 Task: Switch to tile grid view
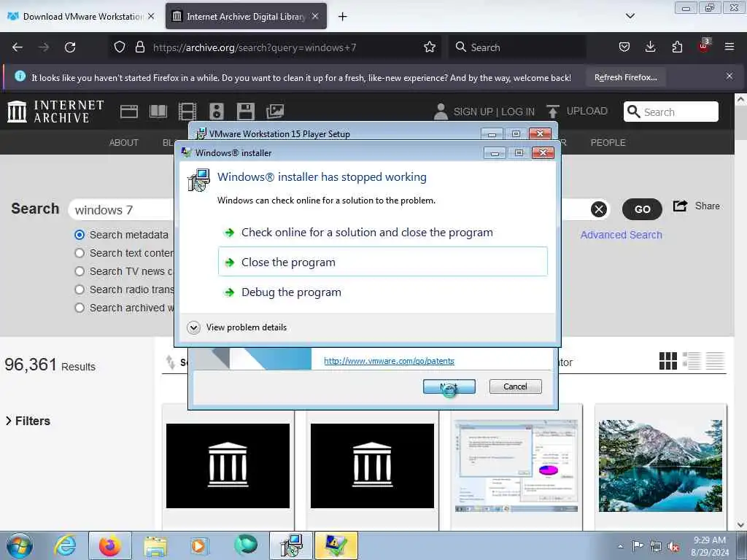click(667, 361)
